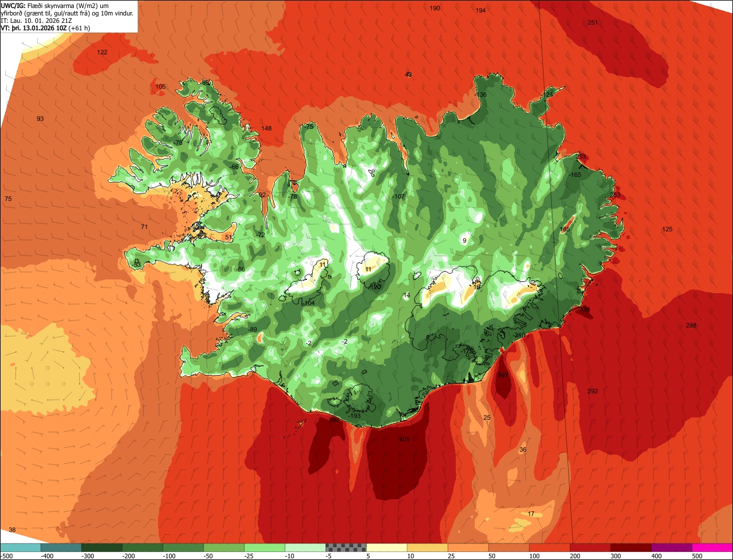Click the '71' value in the western bay
This screenshot has width=733, height=560.
(x=144, y=227)
